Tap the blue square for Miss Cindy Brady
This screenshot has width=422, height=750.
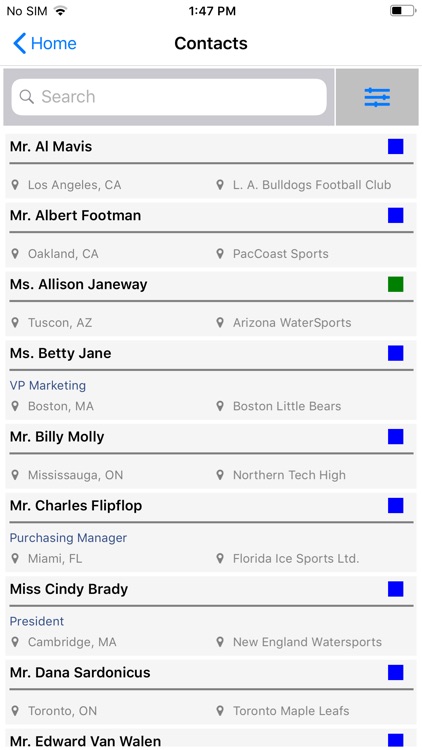tap(396, 589)
